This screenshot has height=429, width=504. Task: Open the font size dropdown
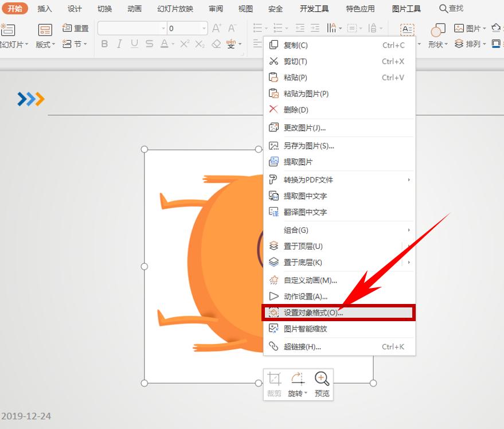[x=204, y=27]
